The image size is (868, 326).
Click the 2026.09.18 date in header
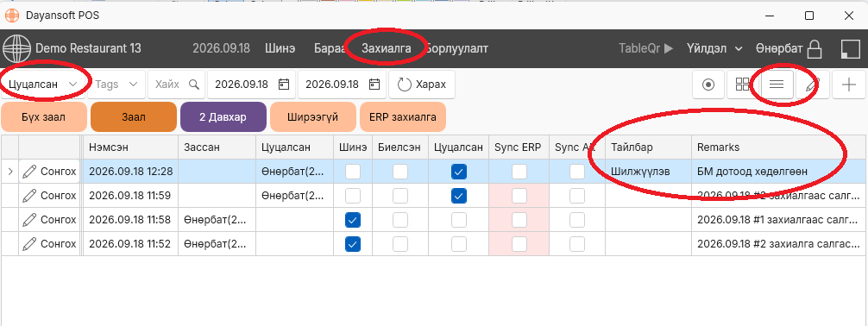(x=222, y=48)
